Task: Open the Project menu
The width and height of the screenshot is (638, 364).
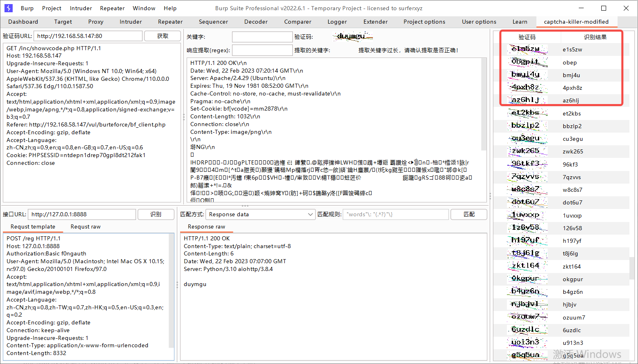Action: click(x=52, y=8)
